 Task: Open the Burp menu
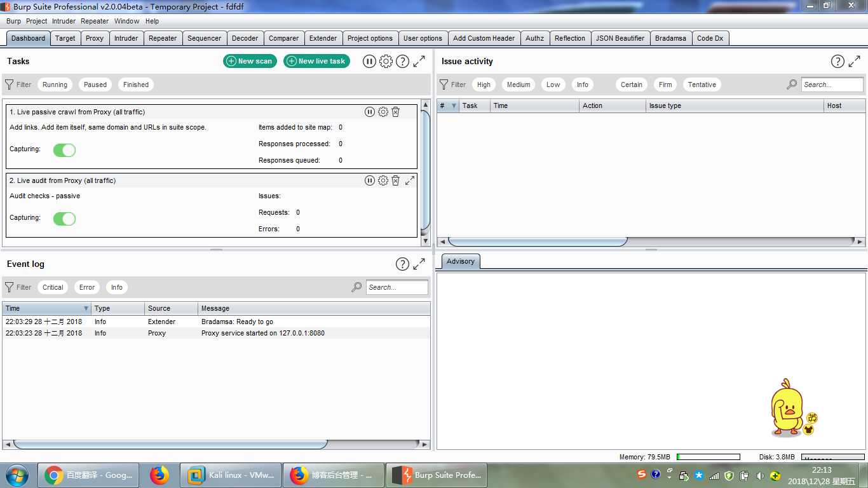(13, 21)
